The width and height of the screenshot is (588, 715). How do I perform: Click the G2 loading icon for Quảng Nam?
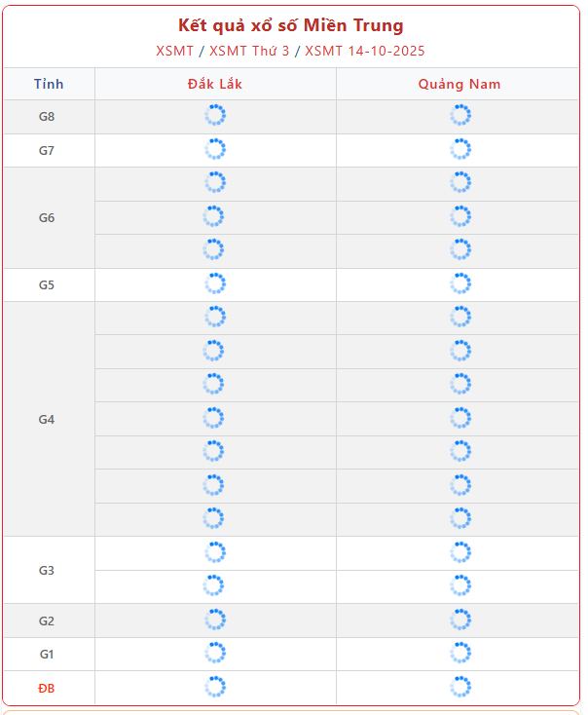[x=460, y=620]
